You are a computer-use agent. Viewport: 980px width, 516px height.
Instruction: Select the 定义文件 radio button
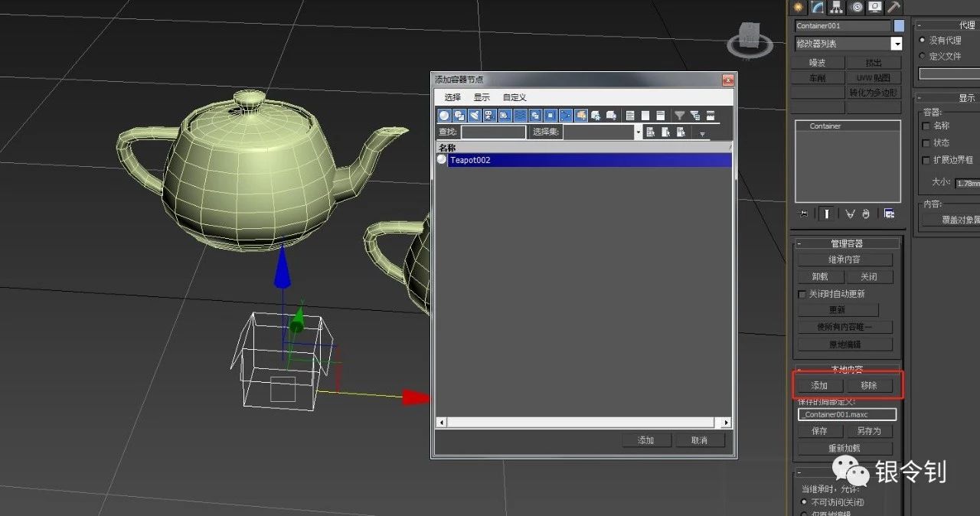(922, 56)
